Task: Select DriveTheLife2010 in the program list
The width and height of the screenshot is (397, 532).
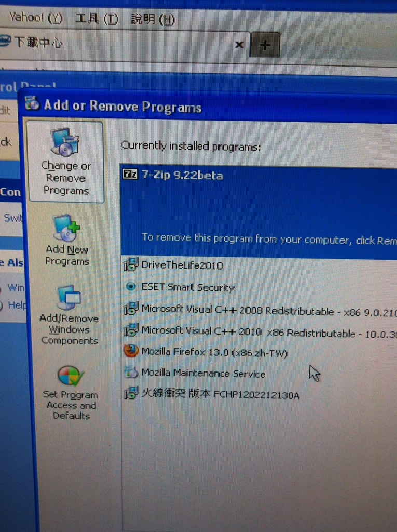Action: [x=182, y=265]
